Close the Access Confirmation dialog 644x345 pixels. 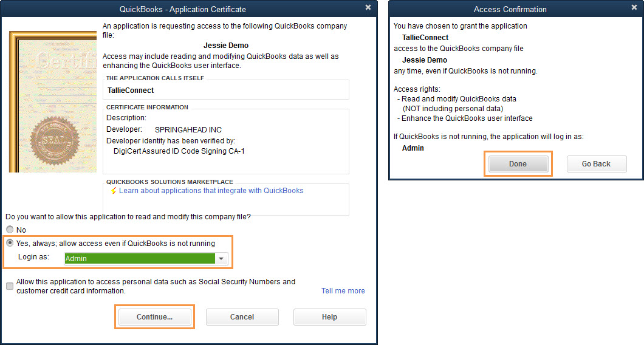[634, 7]
